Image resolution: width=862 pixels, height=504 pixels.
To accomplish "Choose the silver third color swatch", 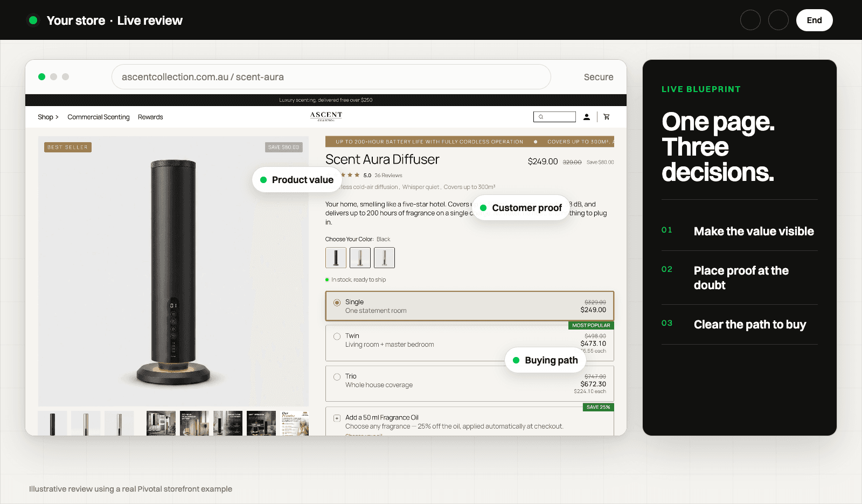I will coord(384,258).
